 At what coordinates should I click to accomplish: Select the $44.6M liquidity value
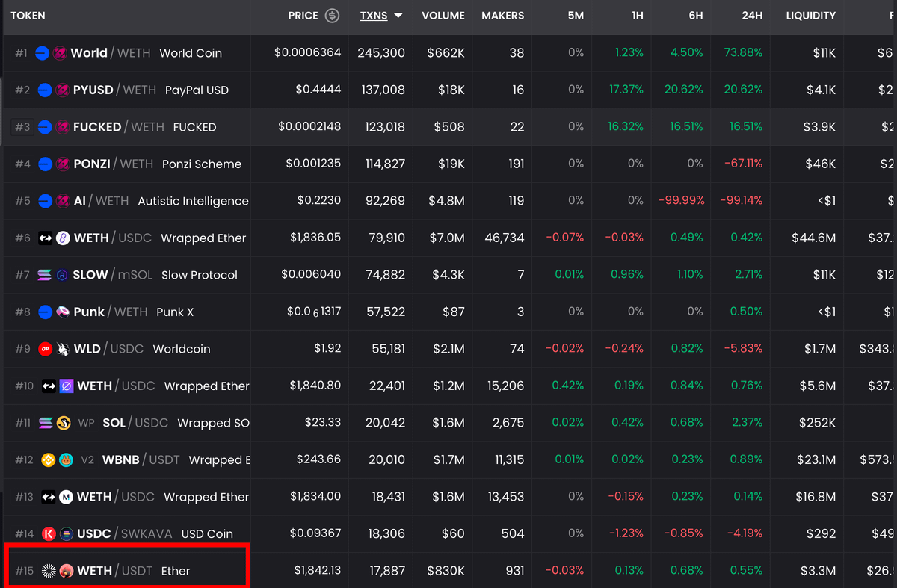(813, 238)
